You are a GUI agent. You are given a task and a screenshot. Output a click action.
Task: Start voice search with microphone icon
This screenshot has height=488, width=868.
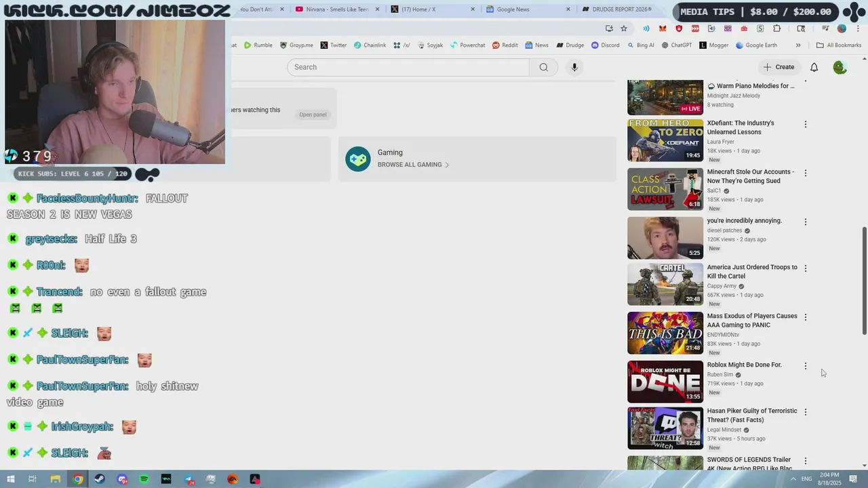[x=574, y=67]
